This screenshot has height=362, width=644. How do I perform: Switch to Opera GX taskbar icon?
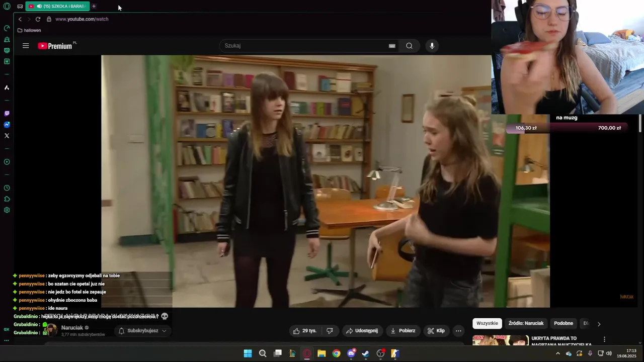coord(307,353)
